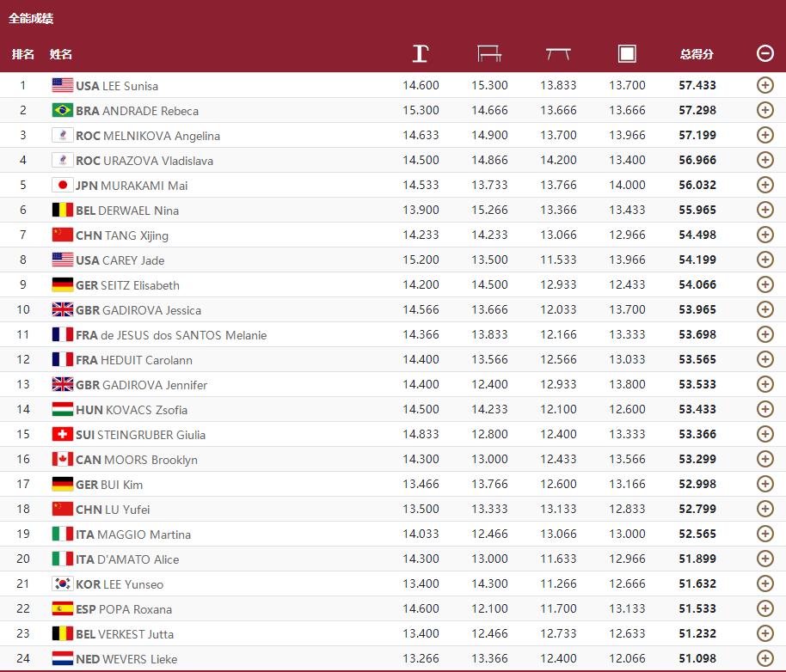Image resolution: width=786 pixels, height=672 pixels.
Task: Click the Switzerland flag icon
Action: coord(63,434)
